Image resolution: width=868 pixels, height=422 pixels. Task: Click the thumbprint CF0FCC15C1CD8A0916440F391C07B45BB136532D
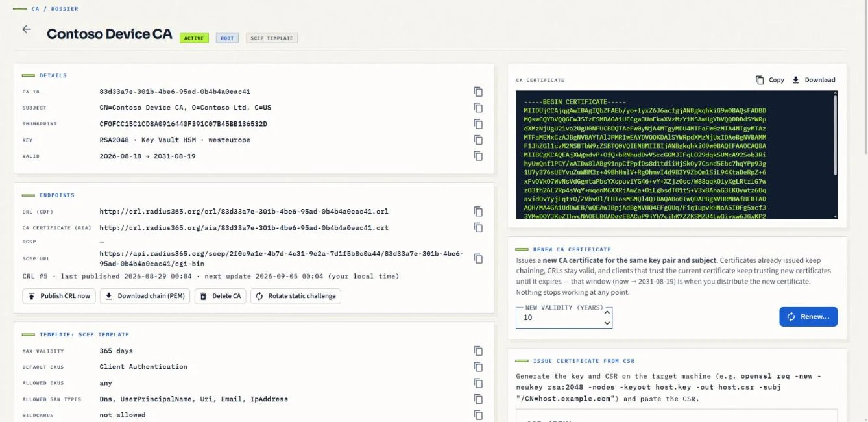click(184, 124)
